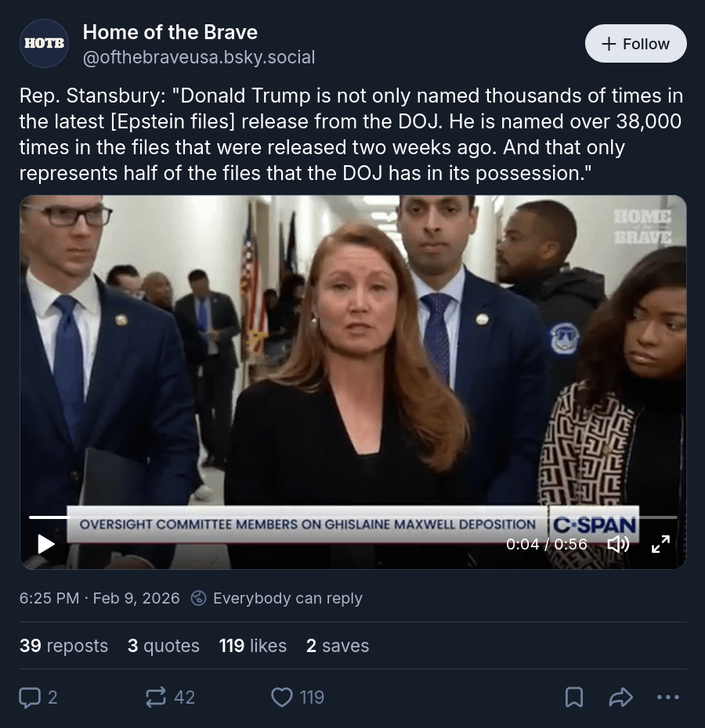Mute the video sound
Screen dimensions: 705x728
pyautogui.click(x=619, y=543)
